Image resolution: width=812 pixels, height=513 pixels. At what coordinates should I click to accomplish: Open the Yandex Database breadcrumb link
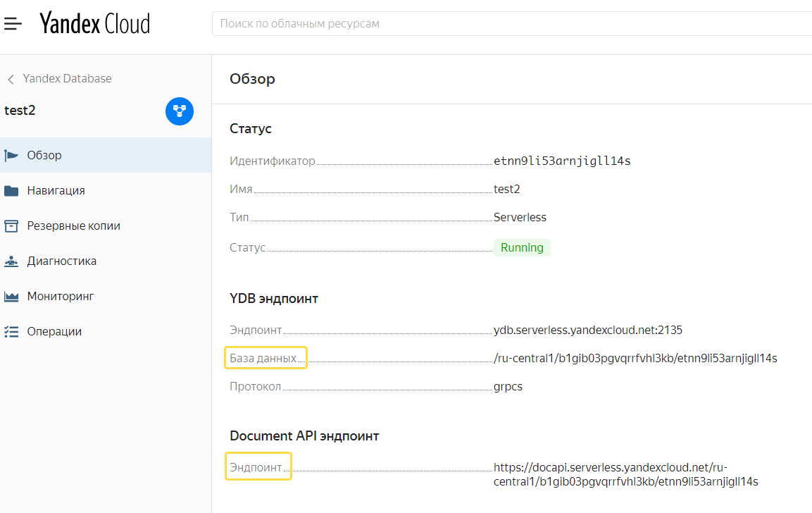tap(68, 78)
